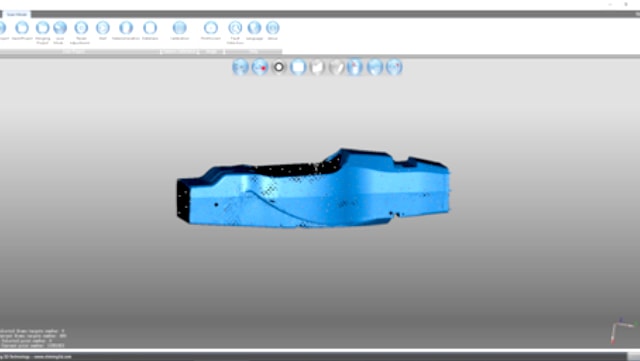The image size is (640, 361).
Task: Click the viewport tool with red dot
Action: [x=260, y=67]
